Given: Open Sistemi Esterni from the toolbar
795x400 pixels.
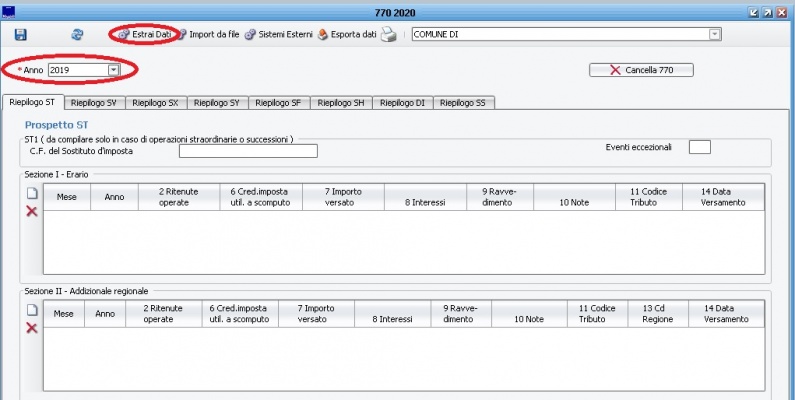Looking at the screenshot, I should coord(278,34).
